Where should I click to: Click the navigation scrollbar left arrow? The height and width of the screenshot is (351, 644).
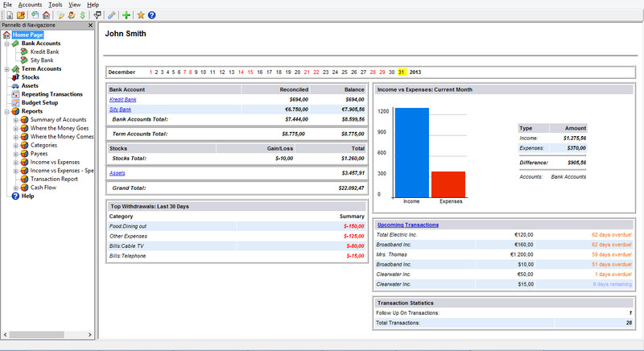pyautogui.click(x=5, y=335)
